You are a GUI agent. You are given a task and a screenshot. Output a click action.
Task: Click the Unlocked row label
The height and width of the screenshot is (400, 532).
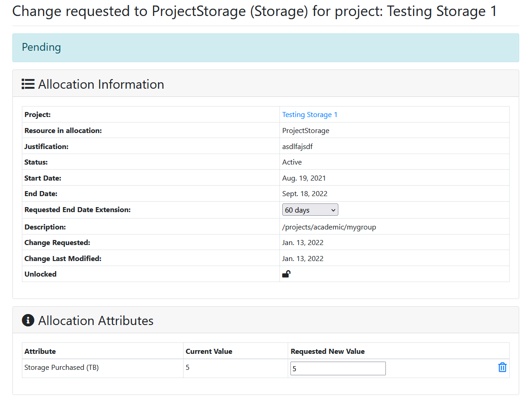coord(40,274)
